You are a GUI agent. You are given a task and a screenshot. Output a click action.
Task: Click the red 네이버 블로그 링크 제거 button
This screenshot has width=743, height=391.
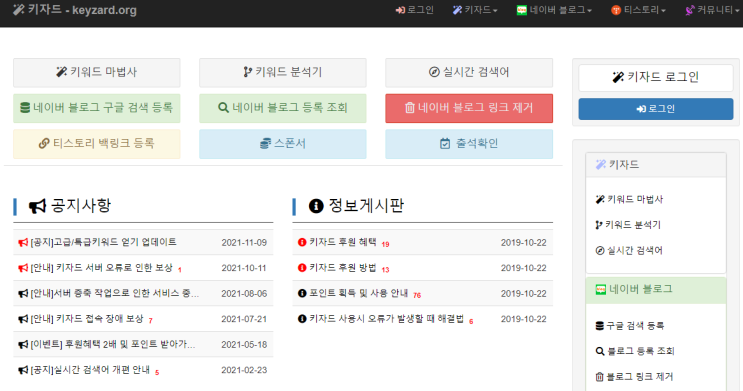[x=469, y=108]
